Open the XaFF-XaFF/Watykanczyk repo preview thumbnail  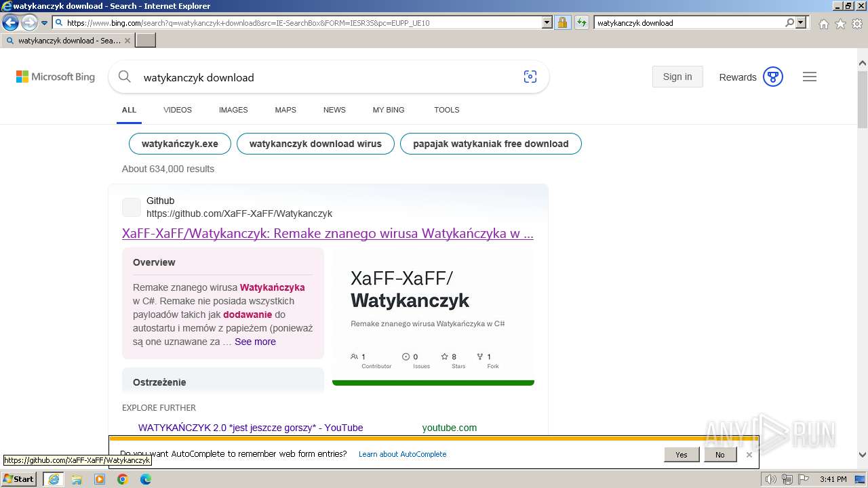(x=433, y=317)
